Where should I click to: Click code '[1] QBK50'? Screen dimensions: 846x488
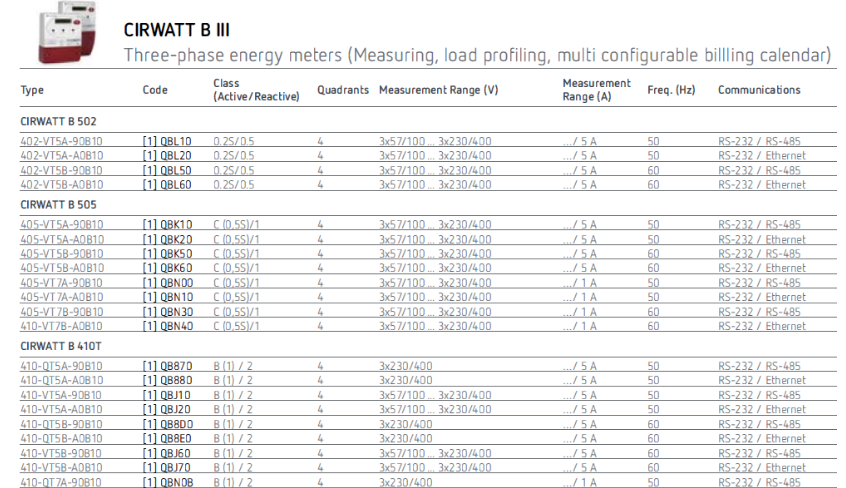(x=167, y=254)
